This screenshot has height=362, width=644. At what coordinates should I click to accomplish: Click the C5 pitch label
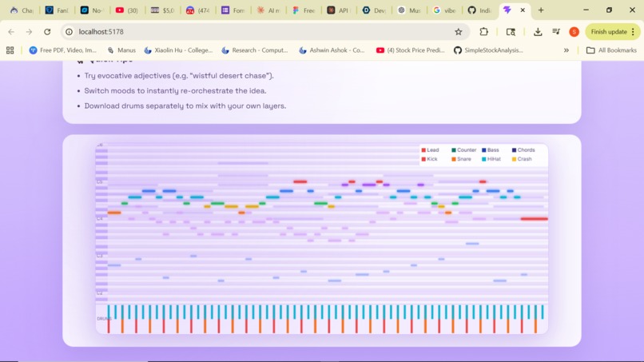(x=99, y=181)
